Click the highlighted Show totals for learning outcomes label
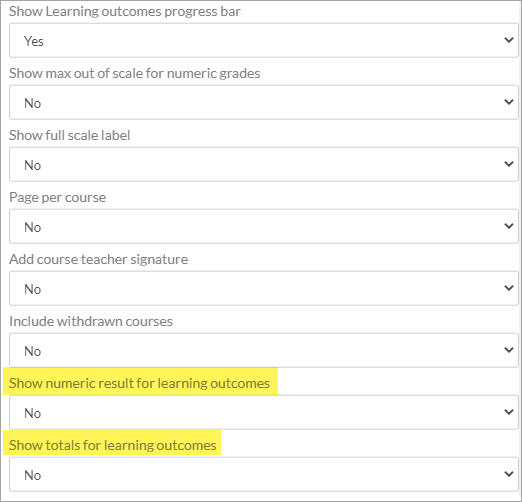The image size is (522, 502). [x=113, y=445]
